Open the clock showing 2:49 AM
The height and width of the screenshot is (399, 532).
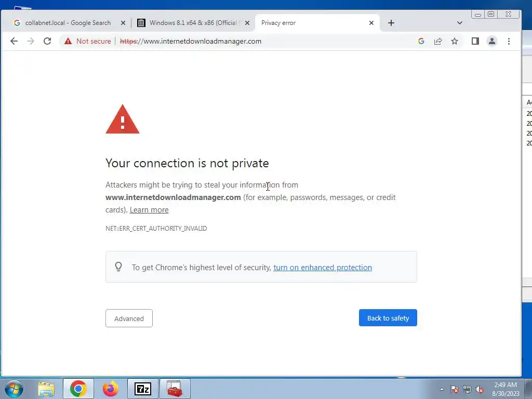click(506, 389)
